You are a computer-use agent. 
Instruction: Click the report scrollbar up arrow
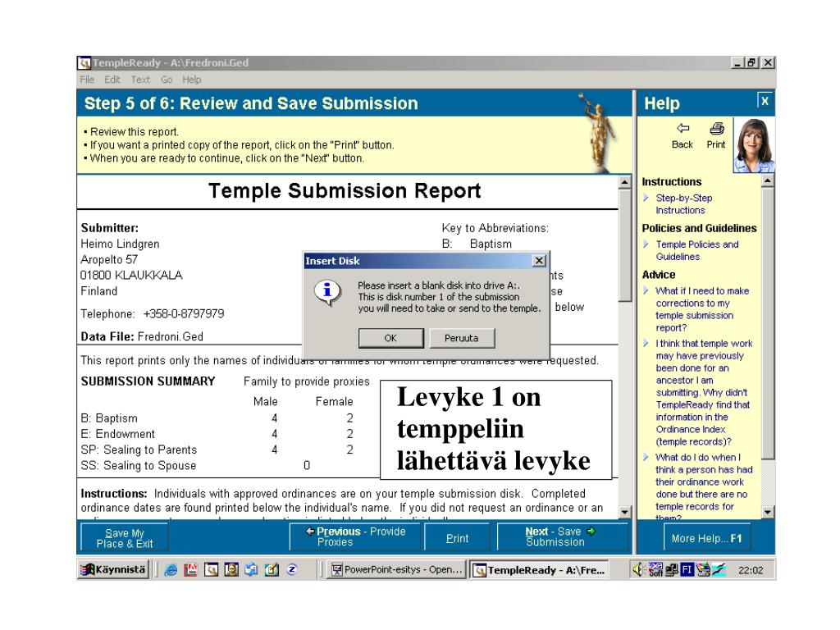[624, 181]
